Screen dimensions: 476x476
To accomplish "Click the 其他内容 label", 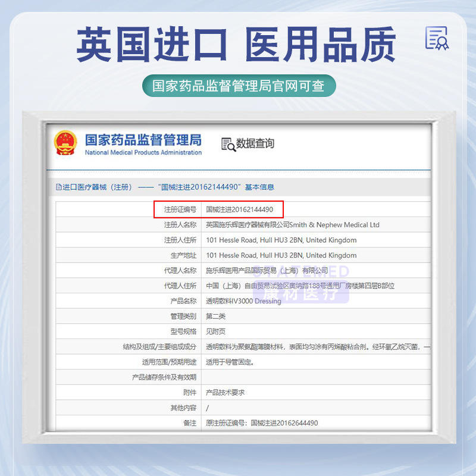I will 183,408.
